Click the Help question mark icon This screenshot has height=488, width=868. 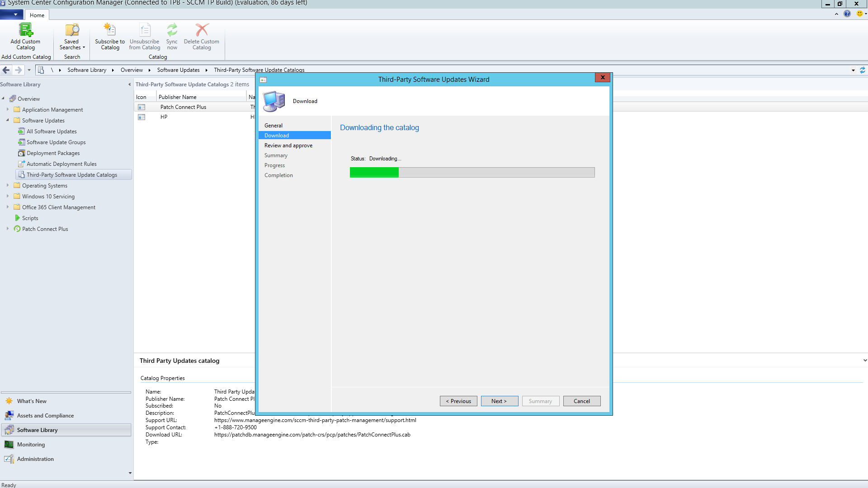pyautogui.click(x=847, y=14)
